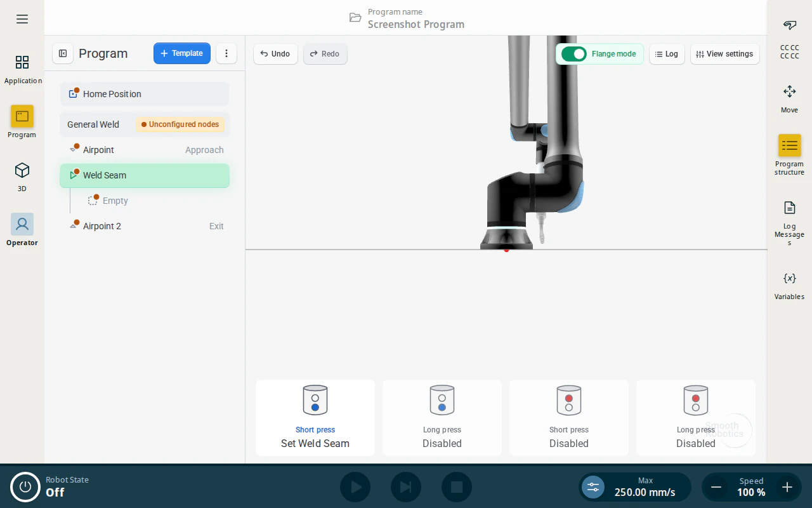Click the Template button
This screenshot has height=508, width=812.
(182, 53)
